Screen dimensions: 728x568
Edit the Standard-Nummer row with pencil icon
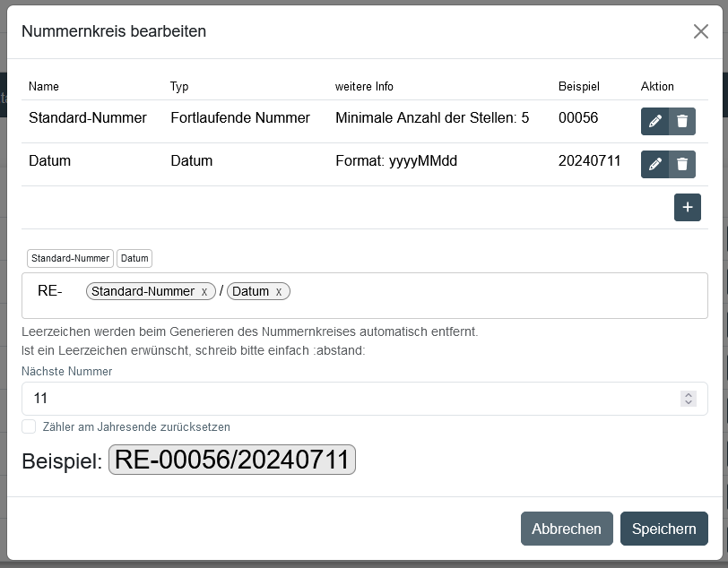pyautogui.click(x=654, y=121)
